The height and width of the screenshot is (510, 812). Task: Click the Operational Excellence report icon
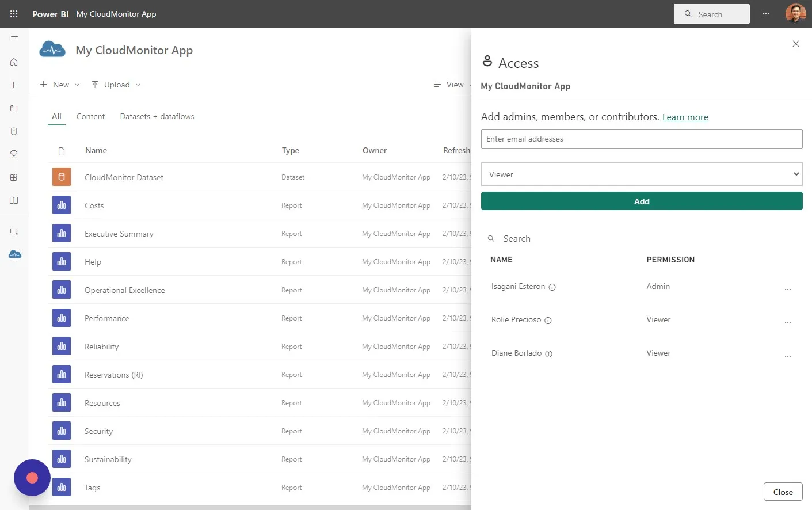click(x=62, y=290)
